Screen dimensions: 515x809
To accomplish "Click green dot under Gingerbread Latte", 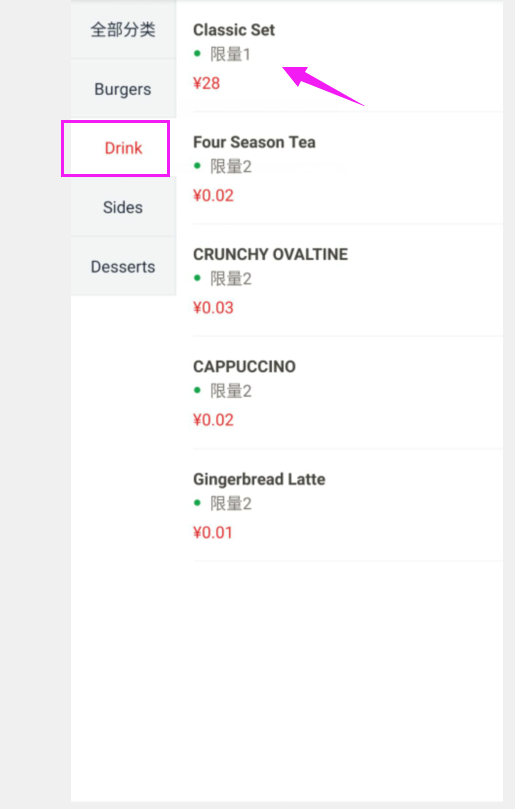I will pyautogui.click(x=197, y=503).
